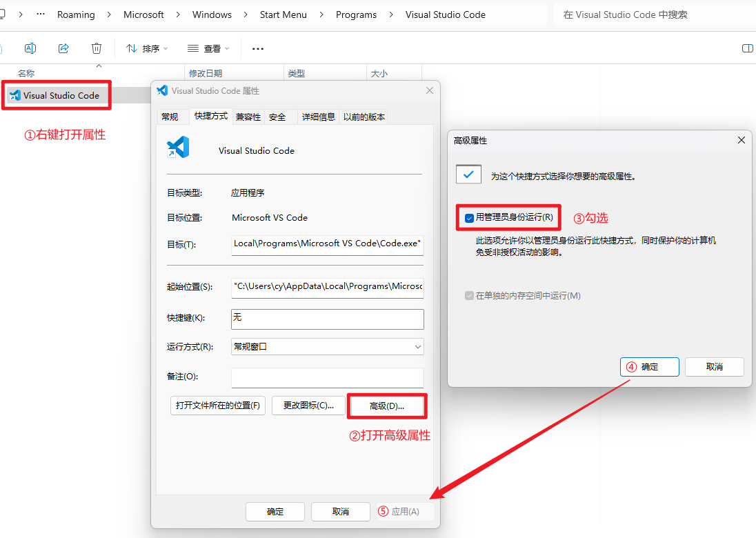Click Visual Studio Code breadcrumb segment
The image size is (756, 538).
pyautogui.click(x=446, y=14)
